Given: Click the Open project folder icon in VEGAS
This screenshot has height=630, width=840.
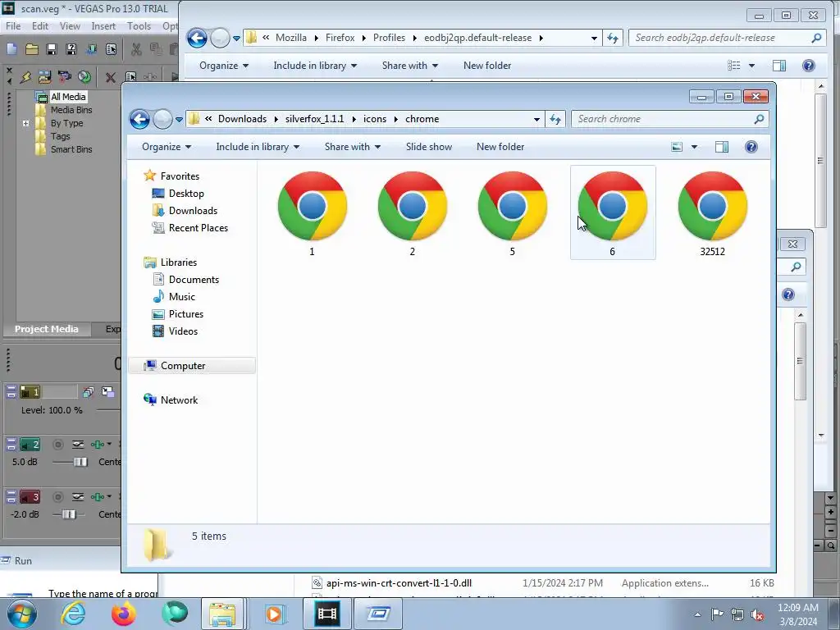Looking at the screenshot, I should click(32, 49).
